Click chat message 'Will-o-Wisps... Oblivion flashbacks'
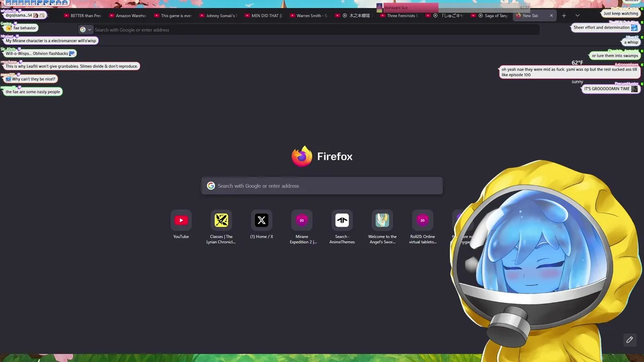644x362 pixels. (x=40, y=53)
